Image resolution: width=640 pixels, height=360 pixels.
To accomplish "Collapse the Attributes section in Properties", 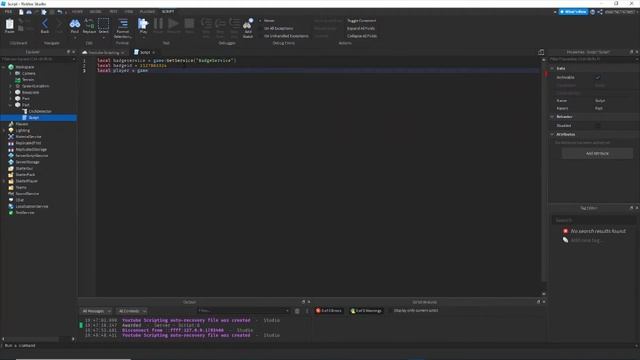I will [x=552, y=134].
